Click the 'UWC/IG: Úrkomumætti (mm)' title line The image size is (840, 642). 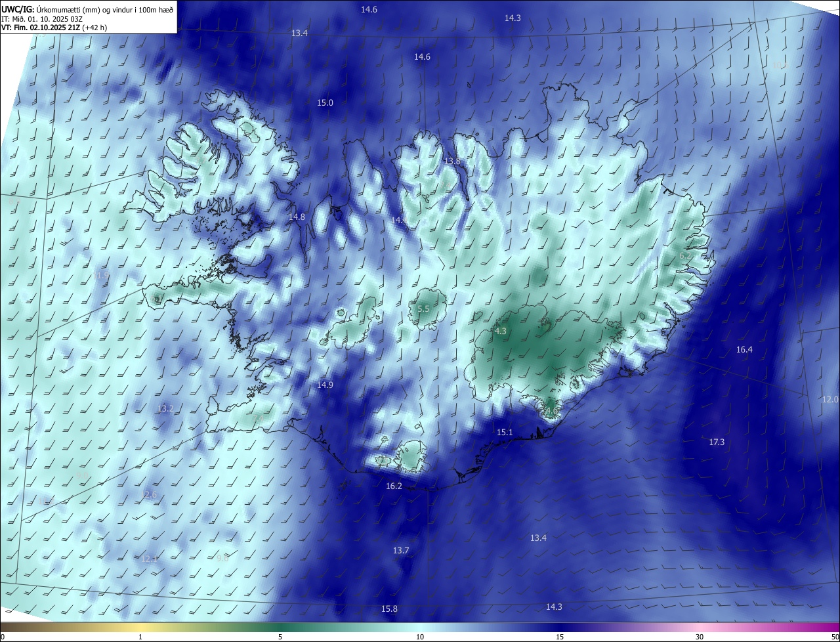(87, 9)
